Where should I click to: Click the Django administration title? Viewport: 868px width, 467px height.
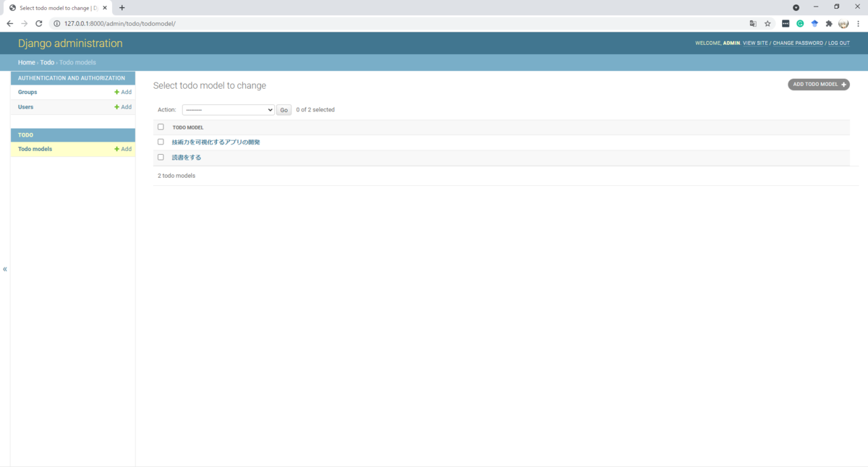click(70, 43)
